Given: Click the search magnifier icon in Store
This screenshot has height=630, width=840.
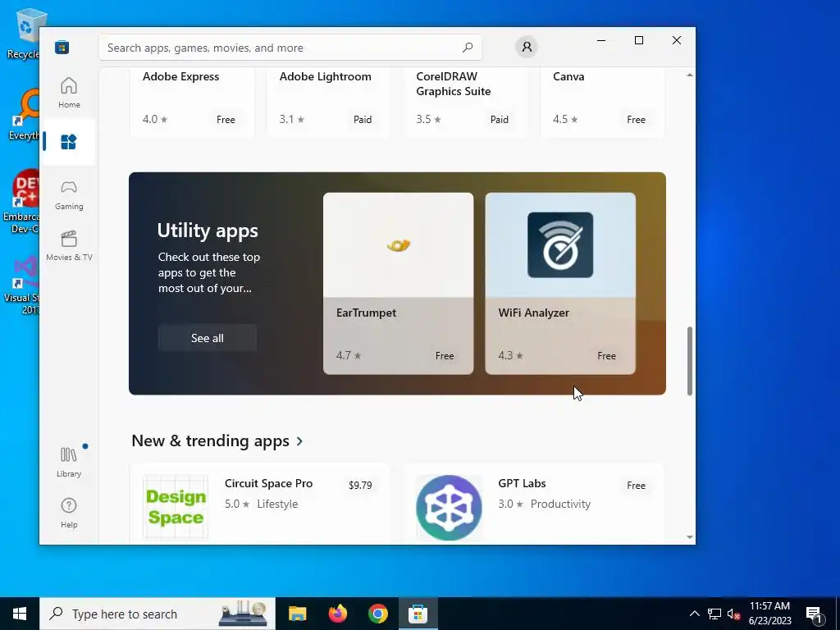Looking at the screenshot, I should tap(468, 47).
